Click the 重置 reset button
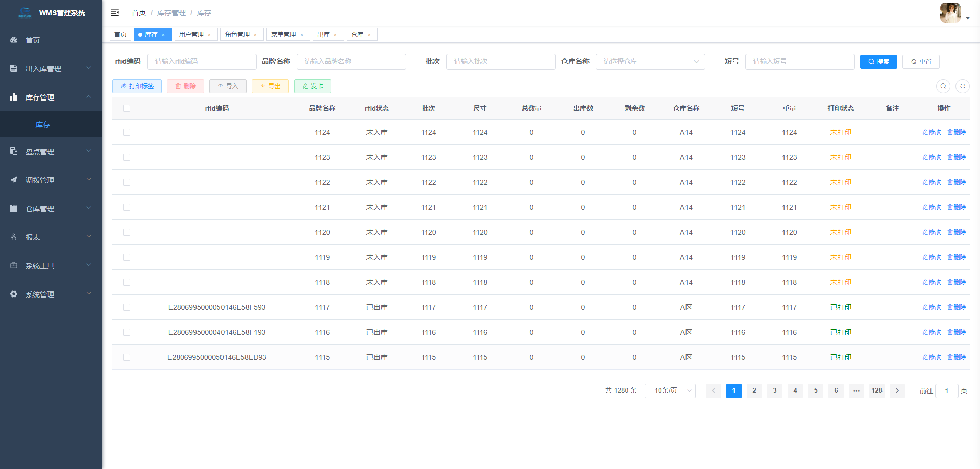This screenshot has height=469, width=980. [x=921, y=62]
